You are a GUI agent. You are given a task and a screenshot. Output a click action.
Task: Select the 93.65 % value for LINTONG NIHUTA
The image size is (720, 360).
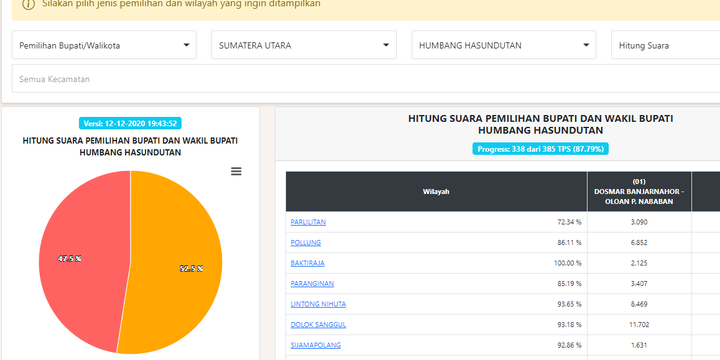coord(569,304)
